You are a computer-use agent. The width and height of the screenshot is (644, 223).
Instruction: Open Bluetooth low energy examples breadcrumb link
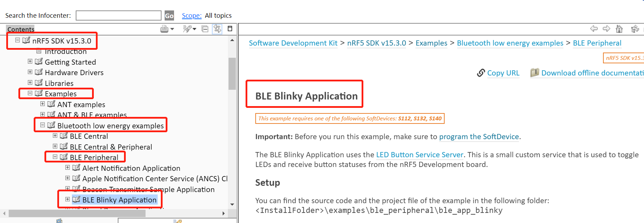(510, 43)
